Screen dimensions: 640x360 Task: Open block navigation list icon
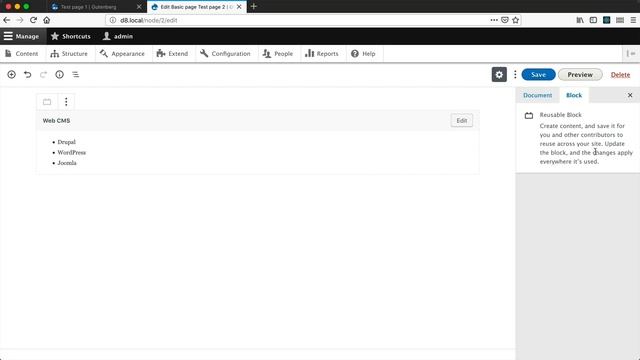(76, 74)
